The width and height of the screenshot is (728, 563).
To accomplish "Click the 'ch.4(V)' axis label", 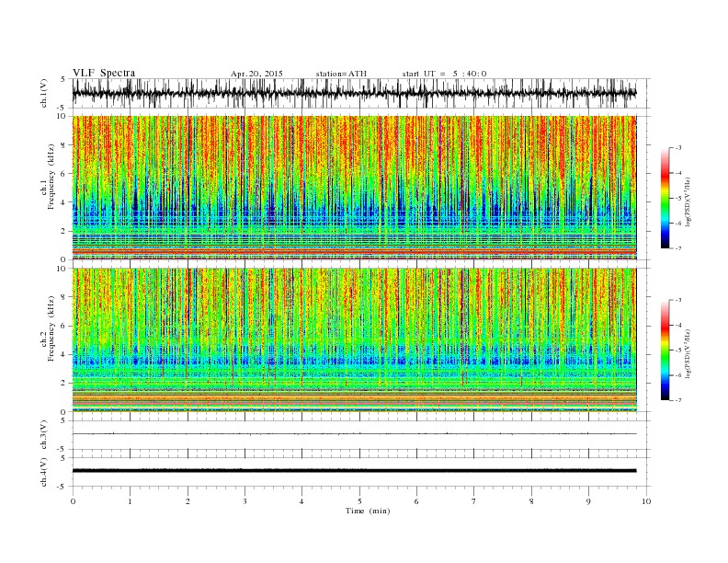I will [44, 472].
